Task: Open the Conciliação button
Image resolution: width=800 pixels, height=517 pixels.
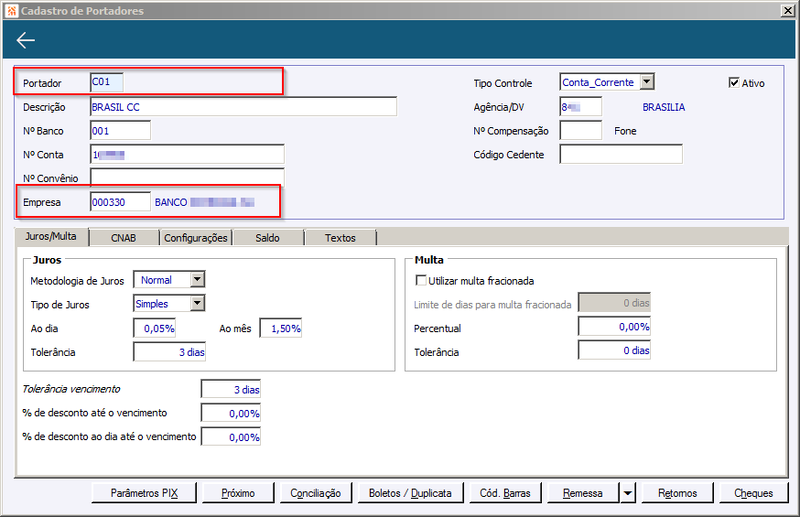Action: 316,493
